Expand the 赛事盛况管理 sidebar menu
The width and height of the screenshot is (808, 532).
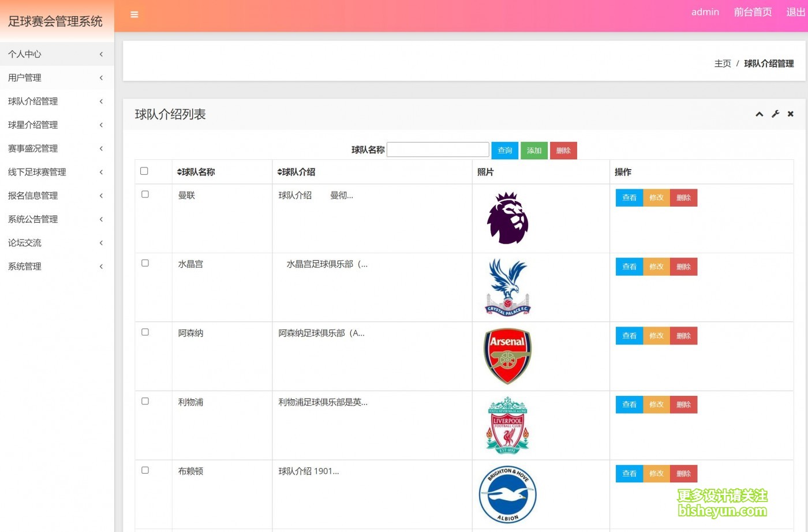tap(57, 148)
